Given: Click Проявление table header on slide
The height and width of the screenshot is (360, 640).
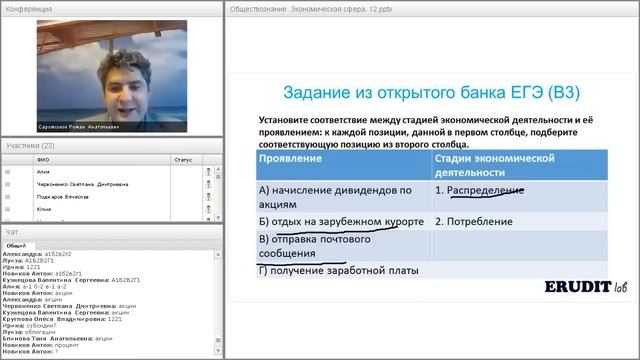Looking at the screenshot, I should coord(290,158).
